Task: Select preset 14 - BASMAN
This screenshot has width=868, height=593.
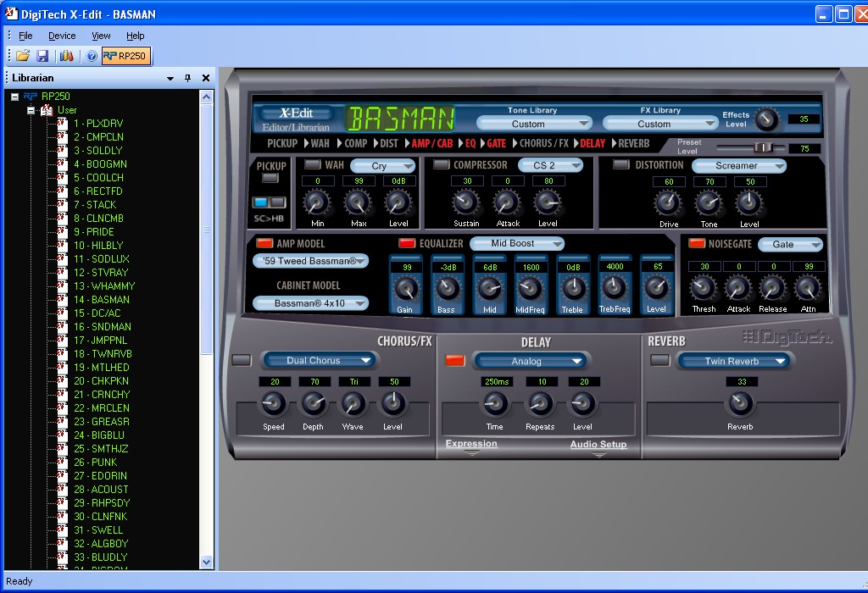Action: pos(102,299)
